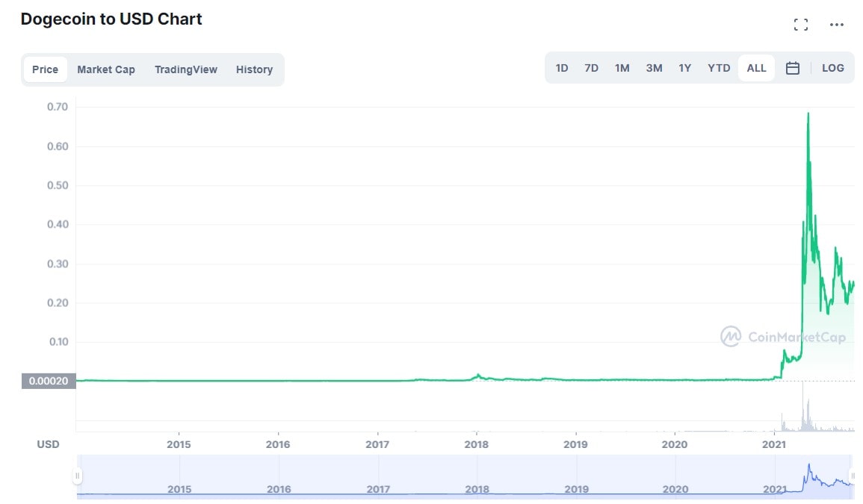Click the right handle of range navigator
The image size is (863, 504).
853,476
